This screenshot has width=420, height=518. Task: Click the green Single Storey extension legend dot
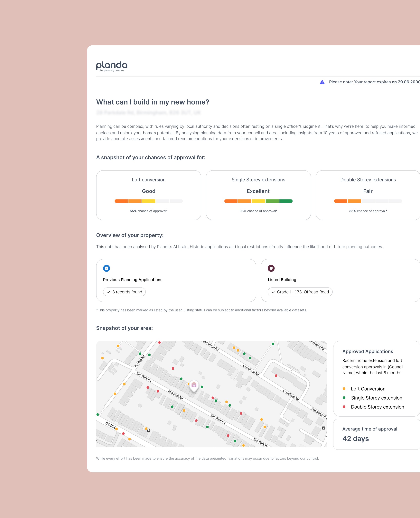(x=344, y=398)
